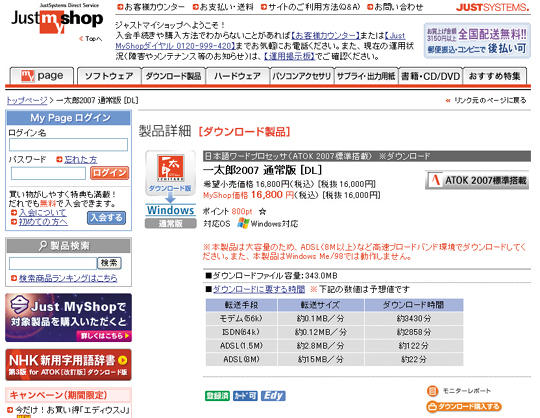Open お問い合わせ header link

pos(395,7)
